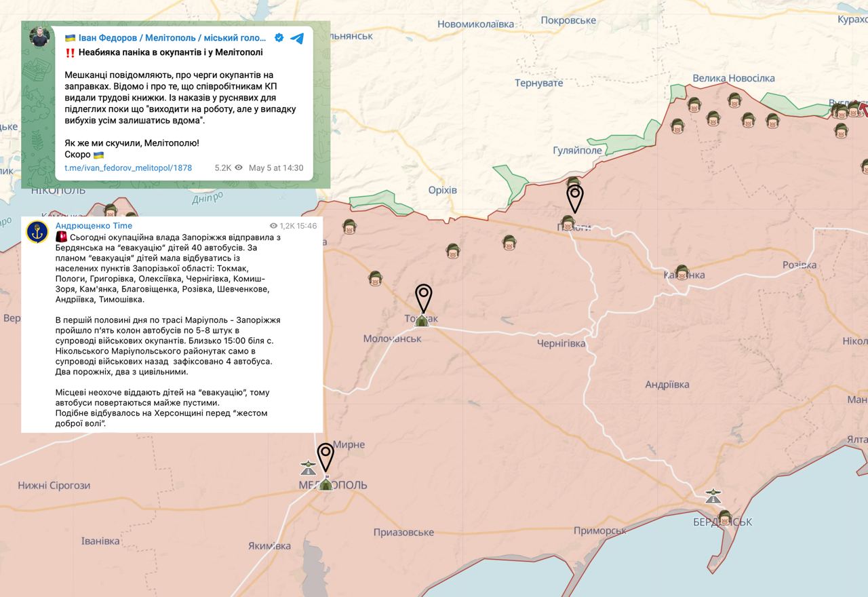Select the military unit icon at Бердянськ

pos(724,518)
